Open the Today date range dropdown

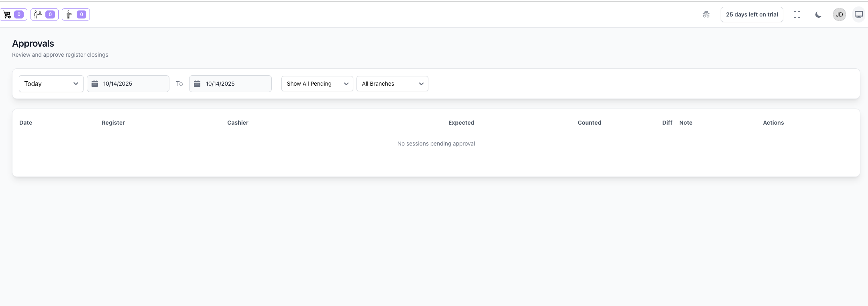51,84
